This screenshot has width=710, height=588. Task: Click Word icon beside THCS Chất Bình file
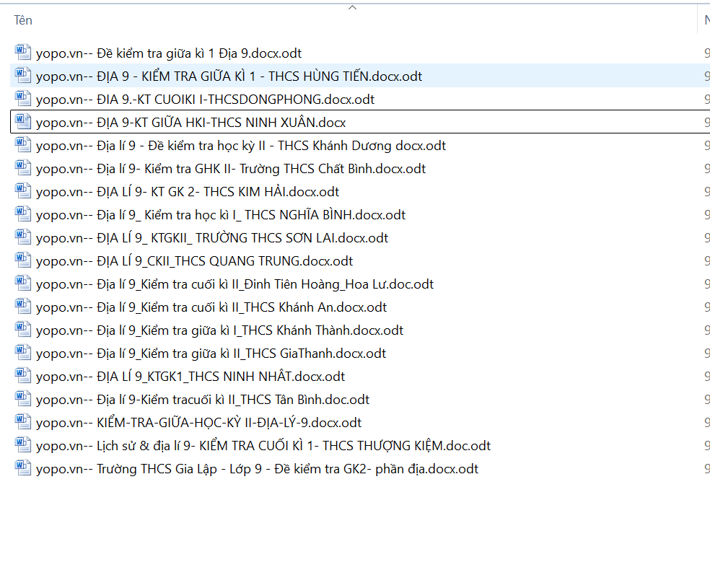pyautogui.click(x=23, y=168)
